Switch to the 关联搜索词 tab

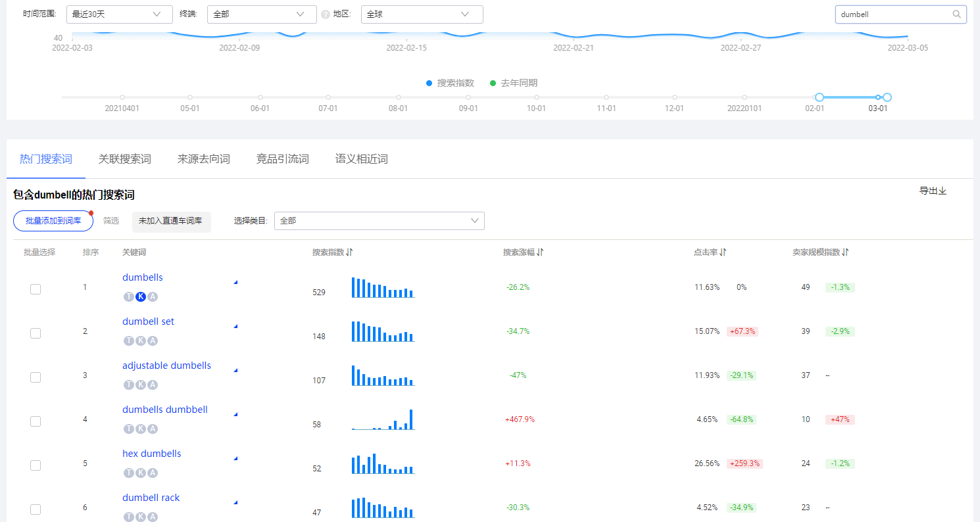124,158
